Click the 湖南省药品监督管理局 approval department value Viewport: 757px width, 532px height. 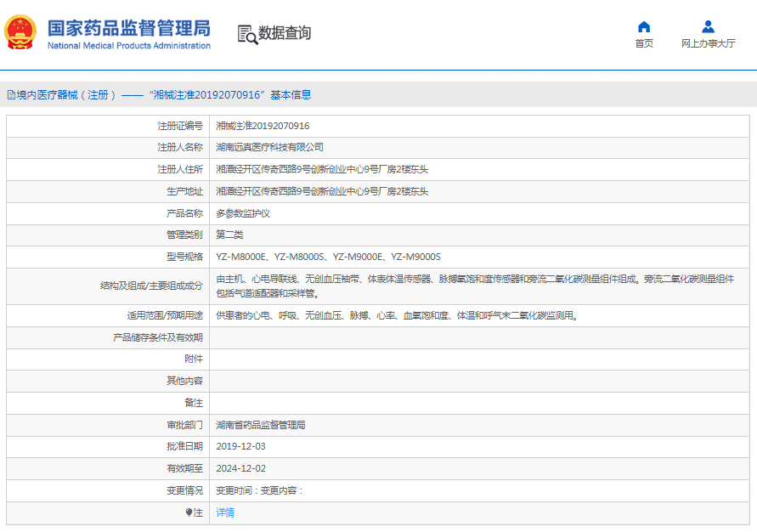click(x=261, y=425)
